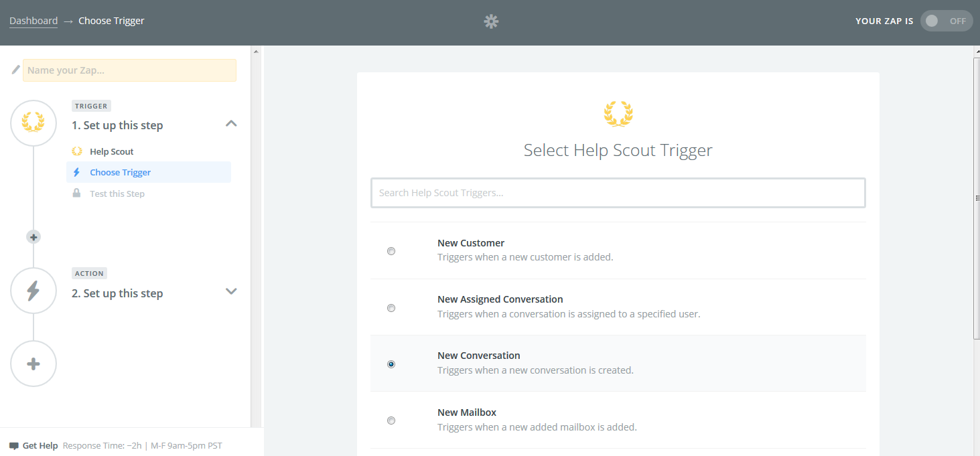Collapse step 1 with the up chevron

(x=231, y=123)
